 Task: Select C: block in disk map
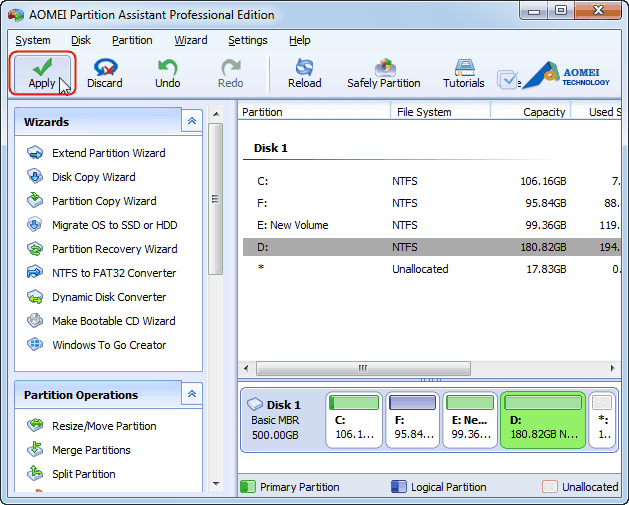pyautogui.click(x=354, y=420)
